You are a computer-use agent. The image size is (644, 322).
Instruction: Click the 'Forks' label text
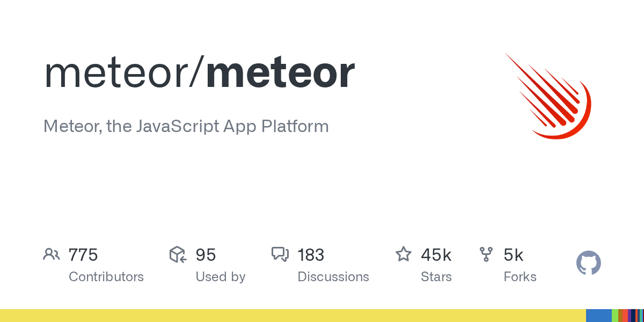pos(520,277)
